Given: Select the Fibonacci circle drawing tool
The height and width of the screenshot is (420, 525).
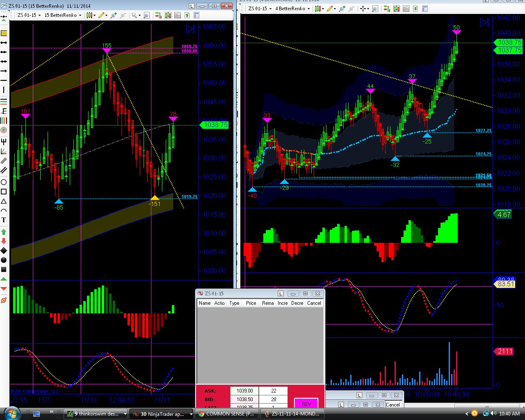Looking at the screenshot, I should [4, 130].
